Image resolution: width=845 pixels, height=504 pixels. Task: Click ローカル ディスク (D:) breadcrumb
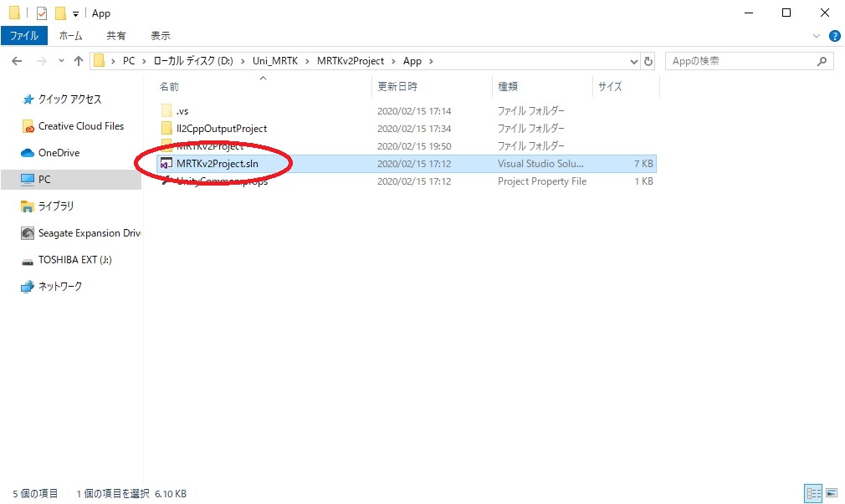click(x=193, y=61)
